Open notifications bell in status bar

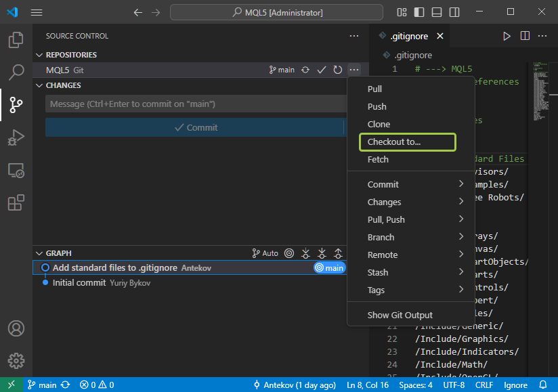(543, 385)
